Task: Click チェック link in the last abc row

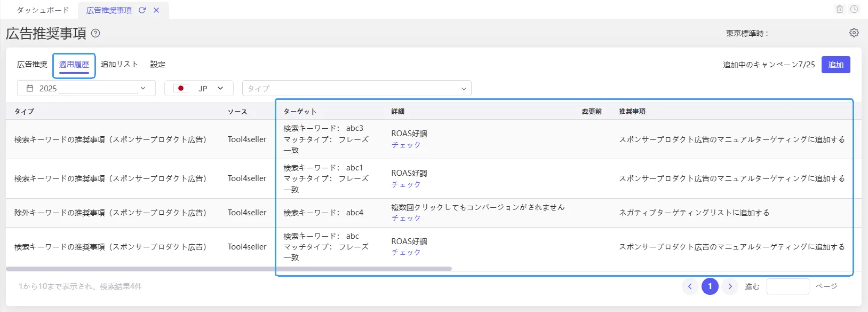Action: 406,252
